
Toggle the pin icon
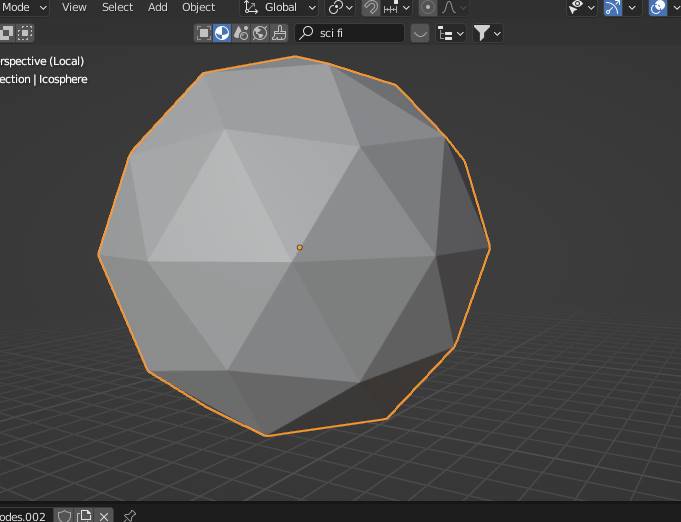pos(129,516)
